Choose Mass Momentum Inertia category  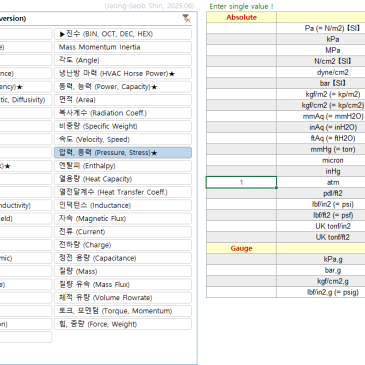(123, 47)
